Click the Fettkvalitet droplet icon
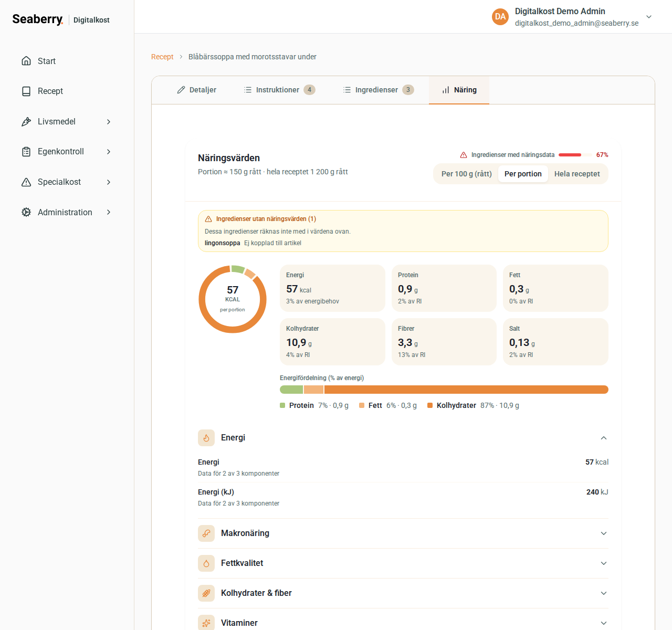The width and height of the screenshot is (672, 630). [x=206, y=563]
